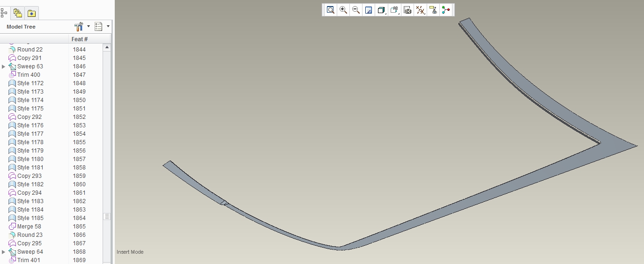The height and width of the screenshot is (264, 644).
Task: Select the Style 1185 feature
Action: pyautogui.click(x=30, y=218)
